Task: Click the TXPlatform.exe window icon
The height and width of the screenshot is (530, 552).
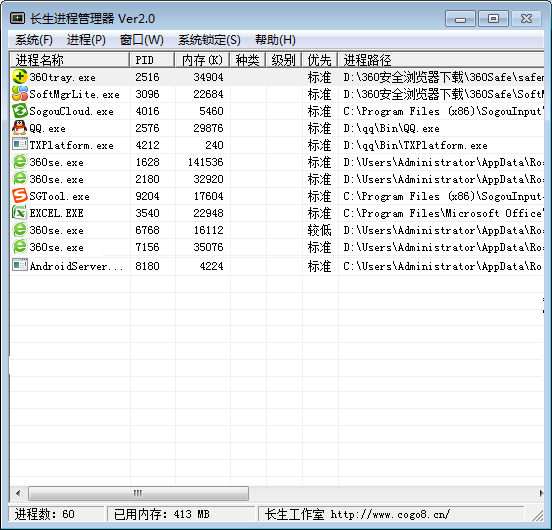Action: tap(20, 145)
